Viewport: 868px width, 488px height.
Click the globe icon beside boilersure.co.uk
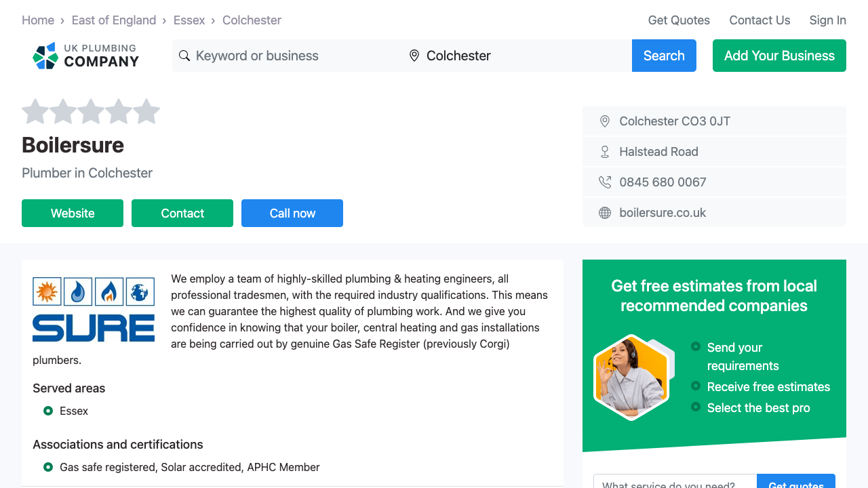point(604,212)
